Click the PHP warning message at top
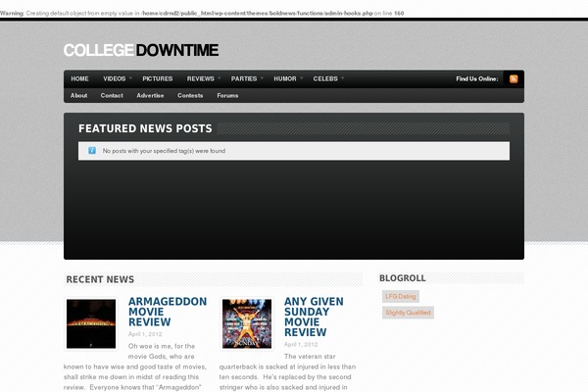The image size is (588, 392). click(x=202, y=13)
